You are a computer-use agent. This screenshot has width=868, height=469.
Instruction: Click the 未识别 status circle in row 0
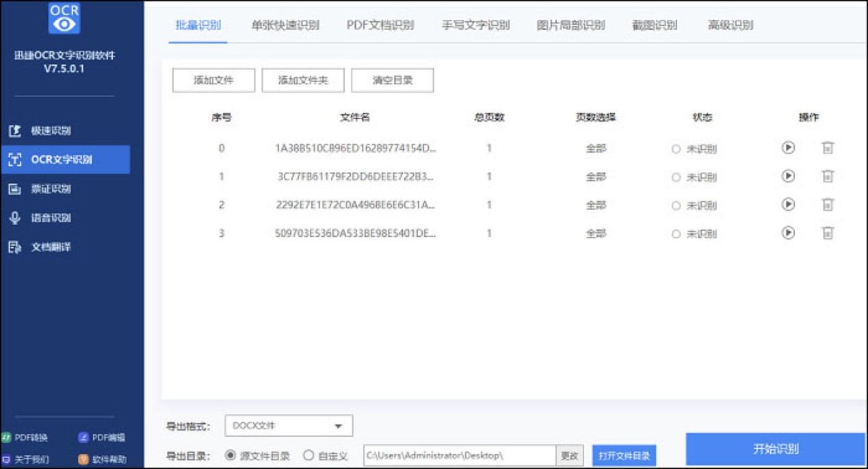[x=676, y=149]
